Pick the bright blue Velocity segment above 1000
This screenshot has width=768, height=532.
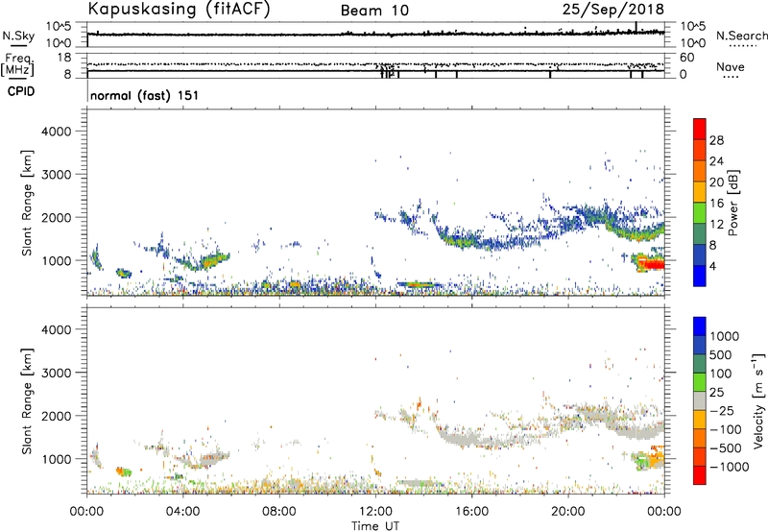700,326
